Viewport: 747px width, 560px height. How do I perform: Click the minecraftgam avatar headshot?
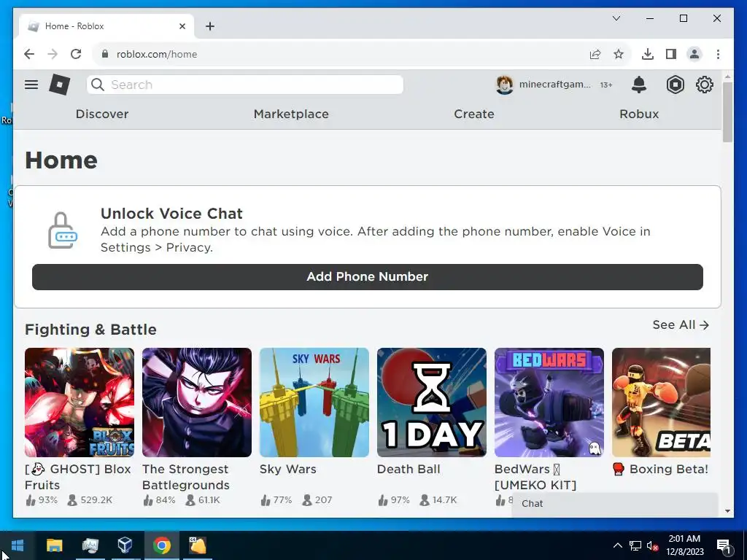(x=505, y=85)
